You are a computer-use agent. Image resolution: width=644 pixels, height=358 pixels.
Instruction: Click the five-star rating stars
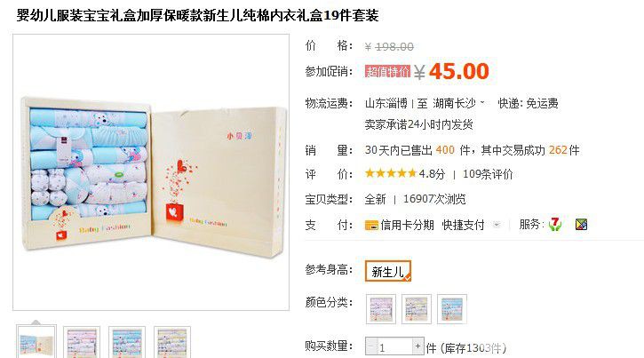[x=391, y=173]
